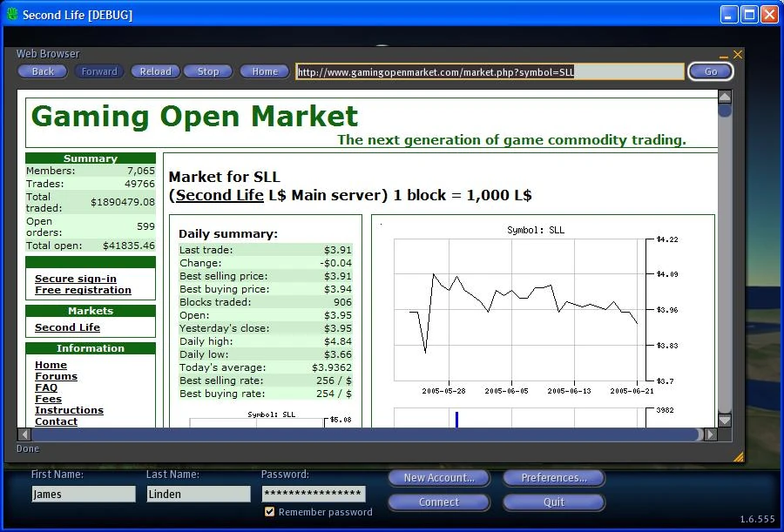Click the Daily low value $3.66

(x=337, y=354)
